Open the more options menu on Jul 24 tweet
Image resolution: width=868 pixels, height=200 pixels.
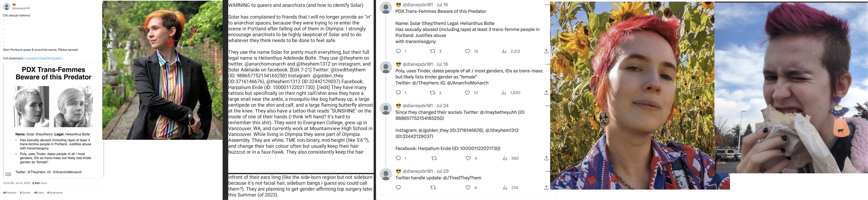point(547,105)
